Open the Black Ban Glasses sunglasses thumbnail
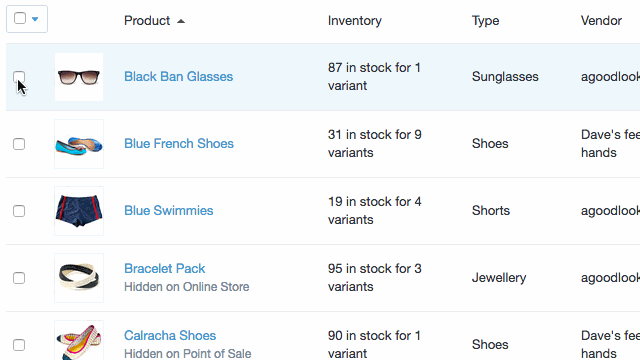The width and height of the screenshot is (640, 360). tap(79, 77)
